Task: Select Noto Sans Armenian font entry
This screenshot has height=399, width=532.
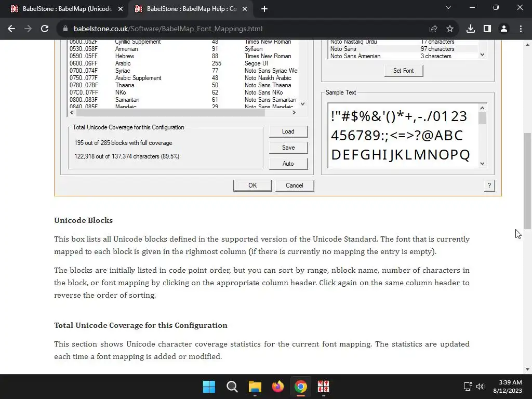Action: click(x=403, y=56)
